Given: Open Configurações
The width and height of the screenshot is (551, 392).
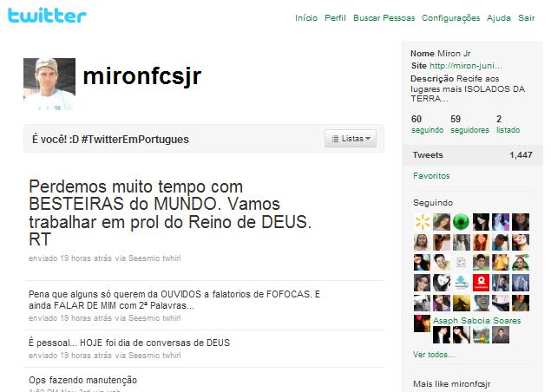Looking at the screenshot, I should pyautogui.click(x=450, y=18).
